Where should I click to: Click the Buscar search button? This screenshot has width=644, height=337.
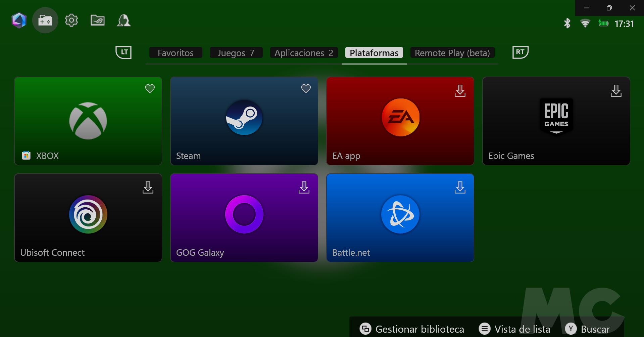(587, 329)
